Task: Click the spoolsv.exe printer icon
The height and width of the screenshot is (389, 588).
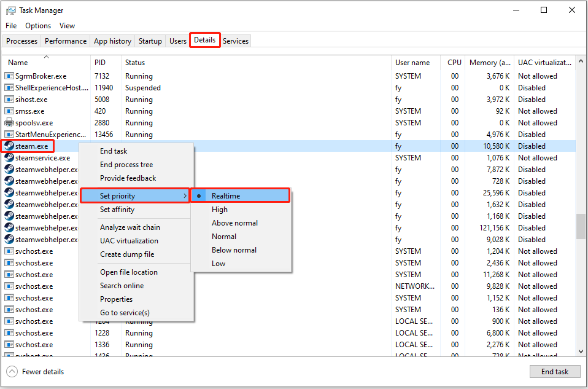Action: click(9, 123)
